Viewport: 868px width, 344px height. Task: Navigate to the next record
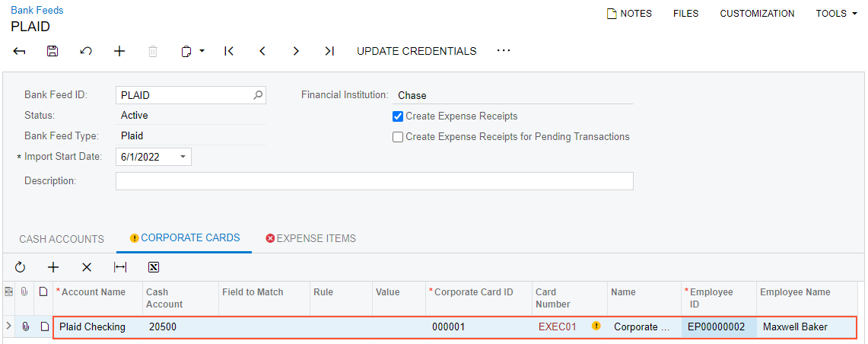296,51
